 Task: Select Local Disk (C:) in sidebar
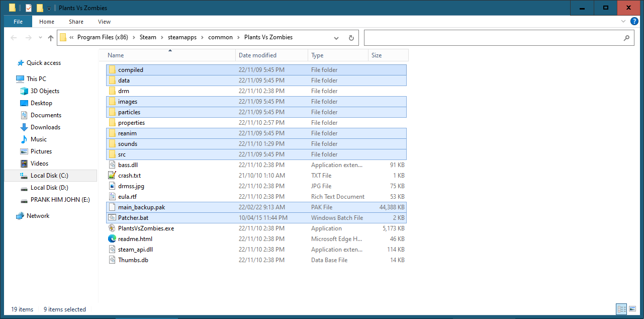(x=50, y=176)
